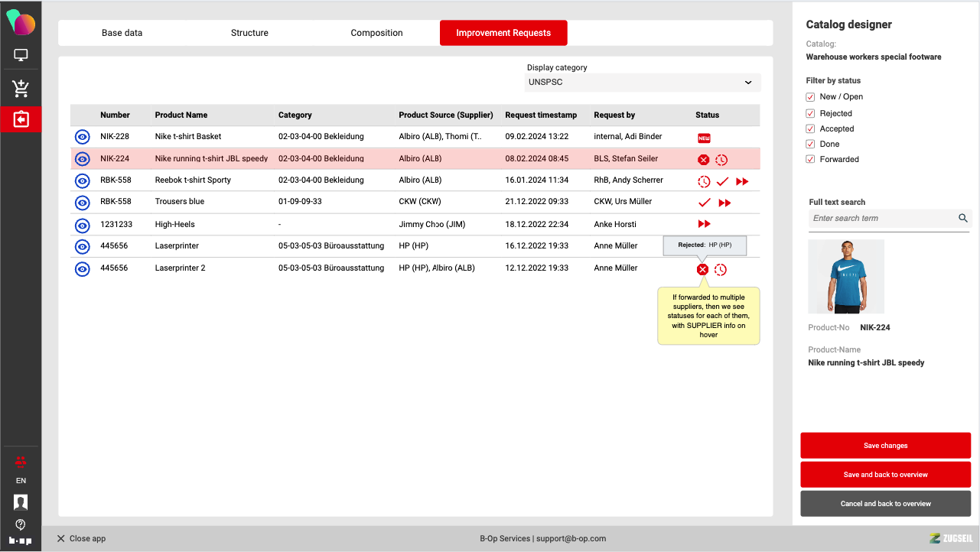
Task: Click the forwarded arrows icon on High-Heels row
Action: 704,224
